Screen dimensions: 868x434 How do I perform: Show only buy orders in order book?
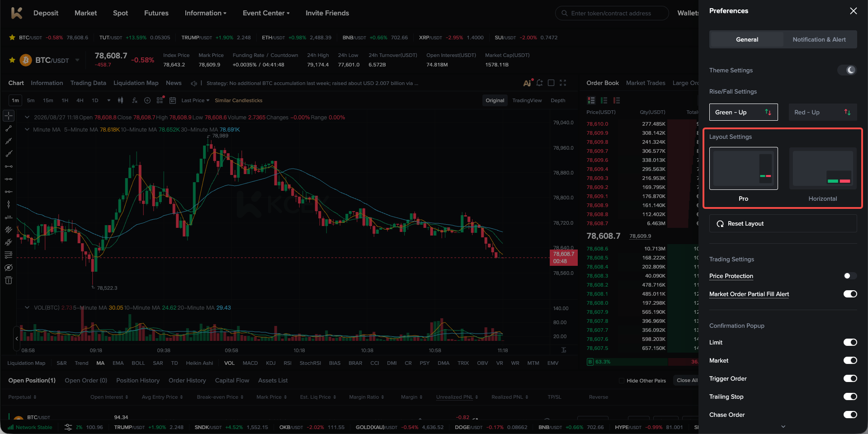604,100
